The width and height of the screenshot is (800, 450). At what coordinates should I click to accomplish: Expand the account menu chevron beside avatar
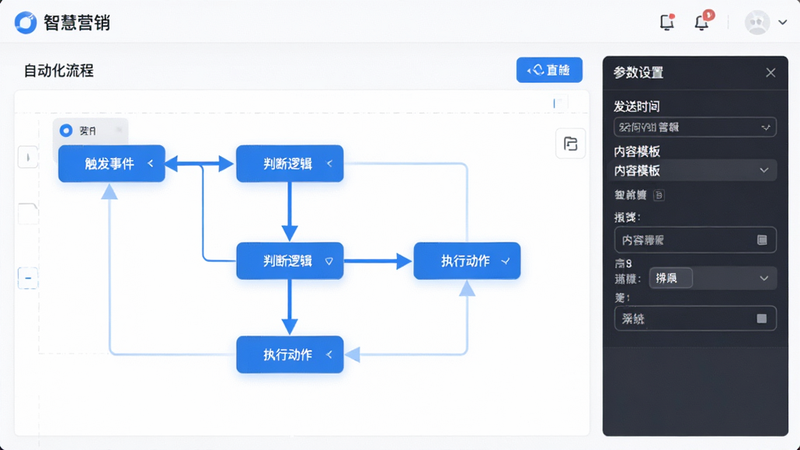point(783,22)
